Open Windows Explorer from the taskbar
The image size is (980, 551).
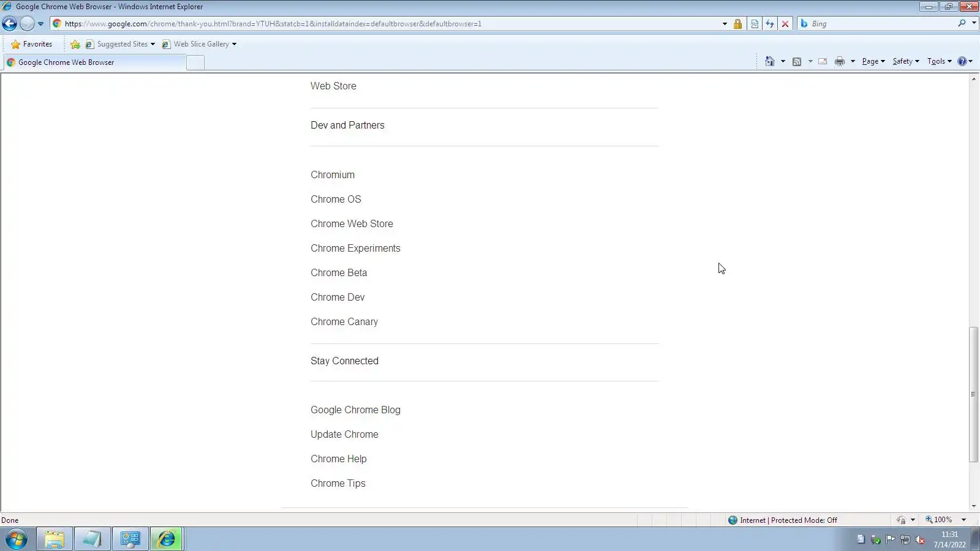(x=55, y=539)
